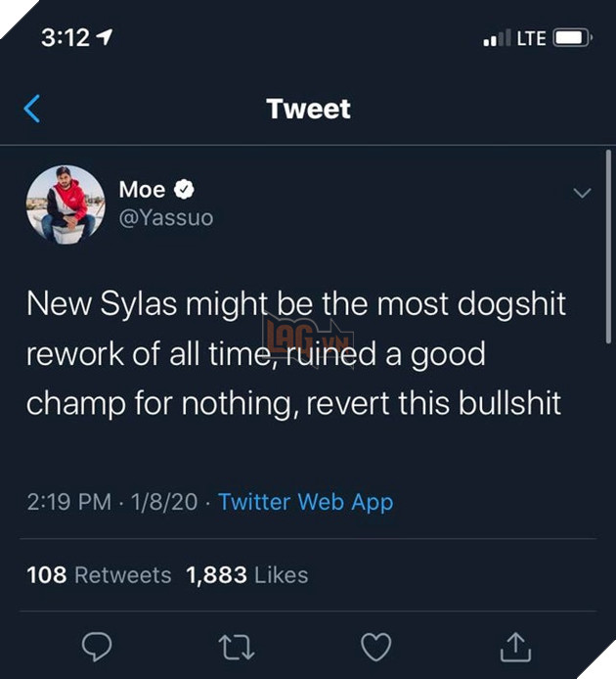
Task: Tap the Moe display name
Action: tap(142, 190)
